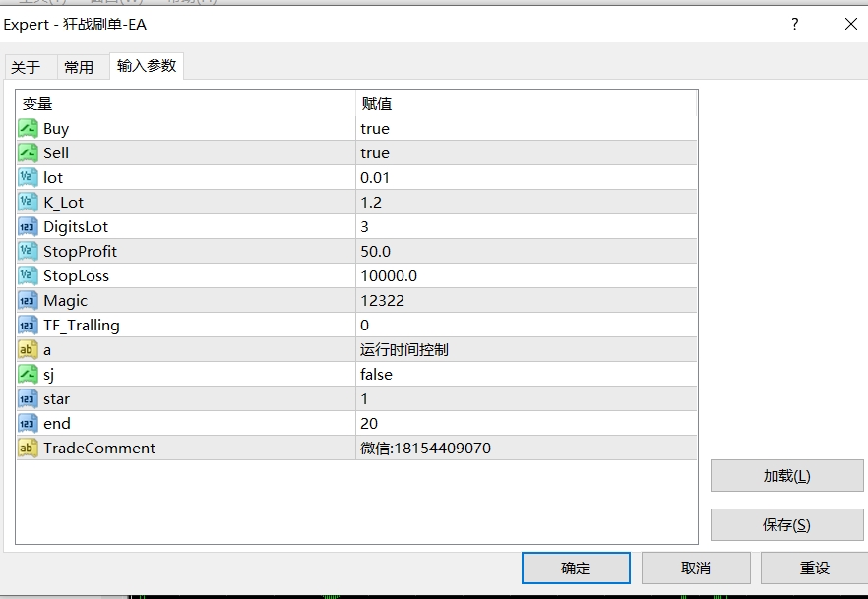Click the 加载(L) button
Screen dimensions: 868x599
[x=786, y=476]
